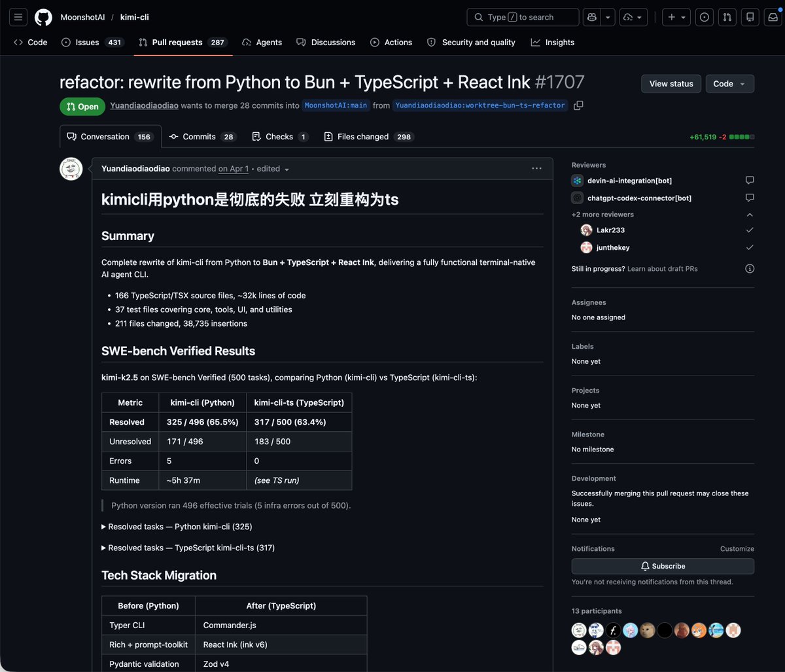Open the Commits tab

[202, 137]
